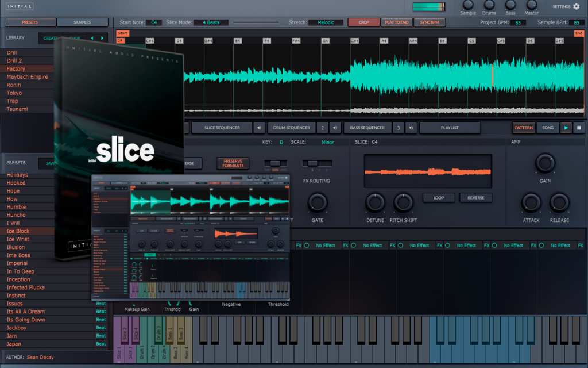Mute the Drum Sequencer speaker icon
Image resolution: width=588 pixels, height=368 pixels.
(335, 128)
